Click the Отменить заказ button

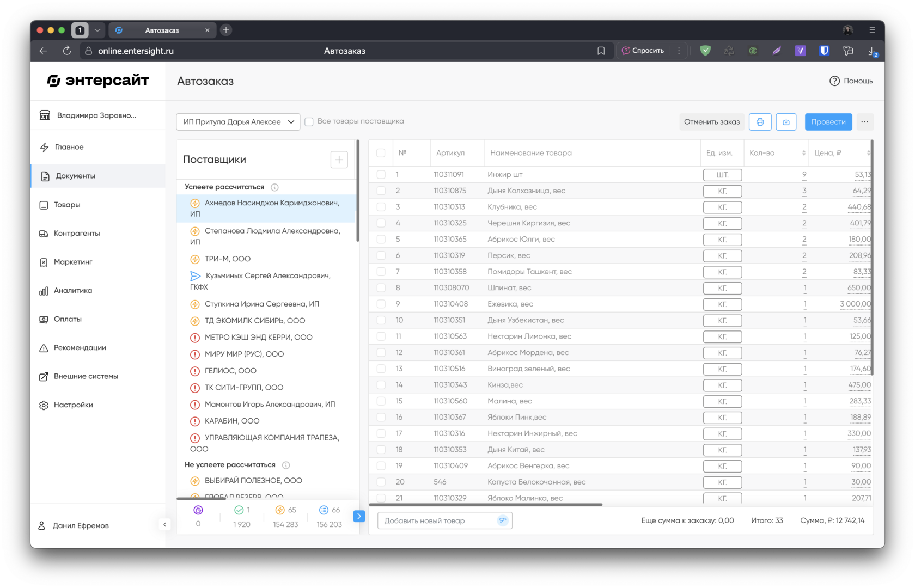point(712,122)
